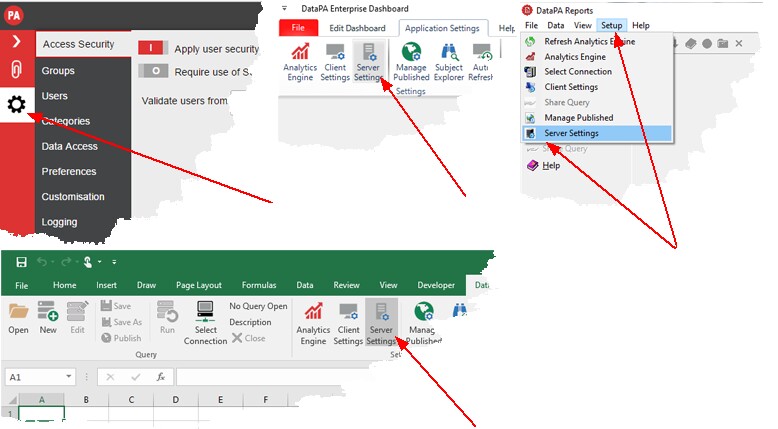The width and height of the screenshot is (778, 429).
Task: Choose Server Settings in the Setup menu
Action: (x=597, y=133)
